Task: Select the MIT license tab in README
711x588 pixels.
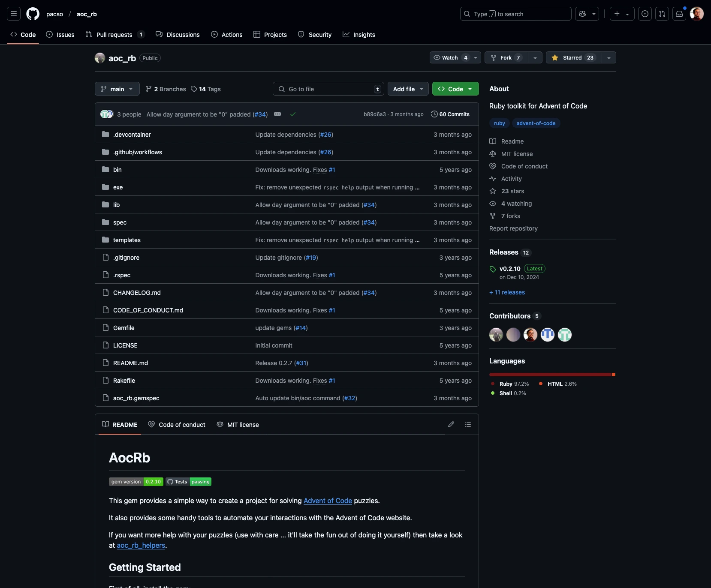Action: (238, 425)
